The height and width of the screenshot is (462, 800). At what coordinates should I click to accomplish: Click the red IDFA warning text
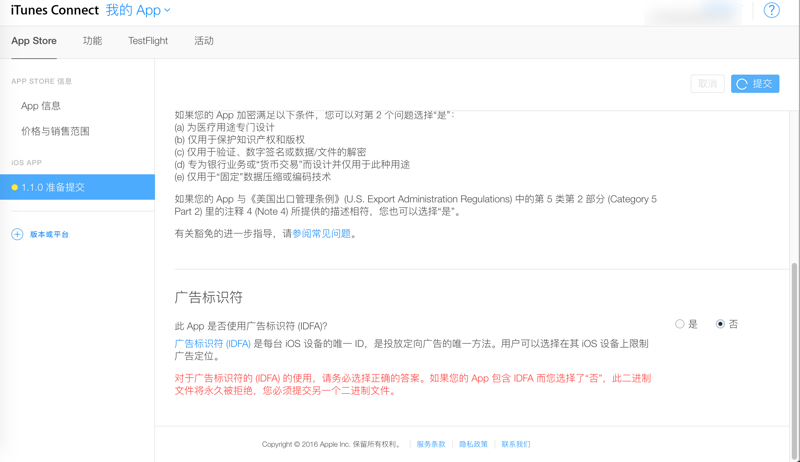(413, 384)
